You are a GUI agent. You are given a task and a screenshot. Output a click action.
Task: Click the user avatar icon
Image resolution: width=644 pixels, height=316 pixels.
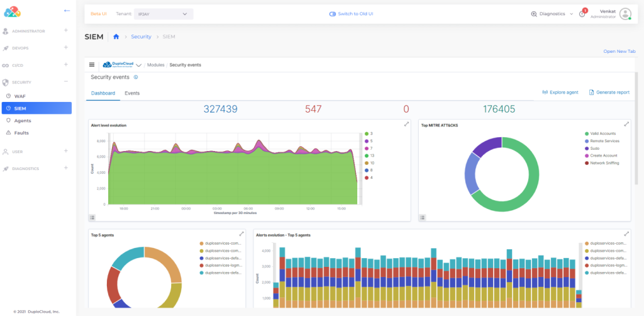[625, 14]
